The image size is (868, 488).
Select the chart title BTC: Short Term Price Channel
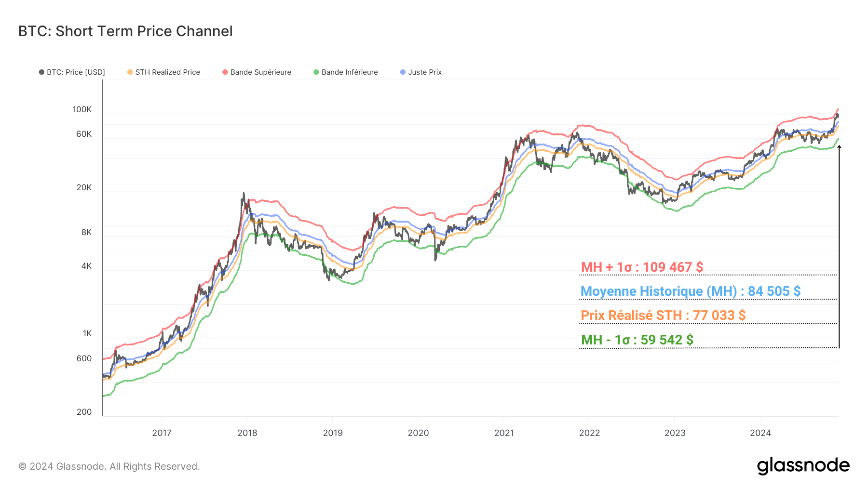tap(124, 31)
